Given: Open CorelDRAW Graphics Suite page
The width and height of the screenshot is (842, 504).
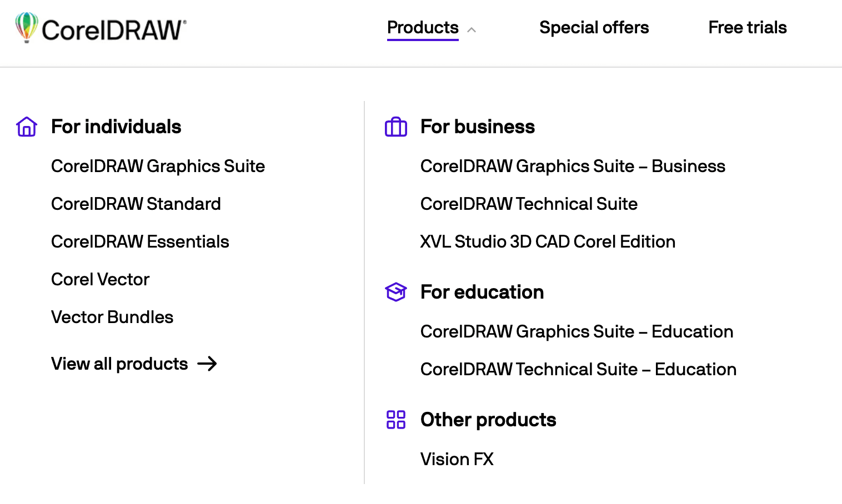Looking at the screenshot, I should tap(158, 166).
